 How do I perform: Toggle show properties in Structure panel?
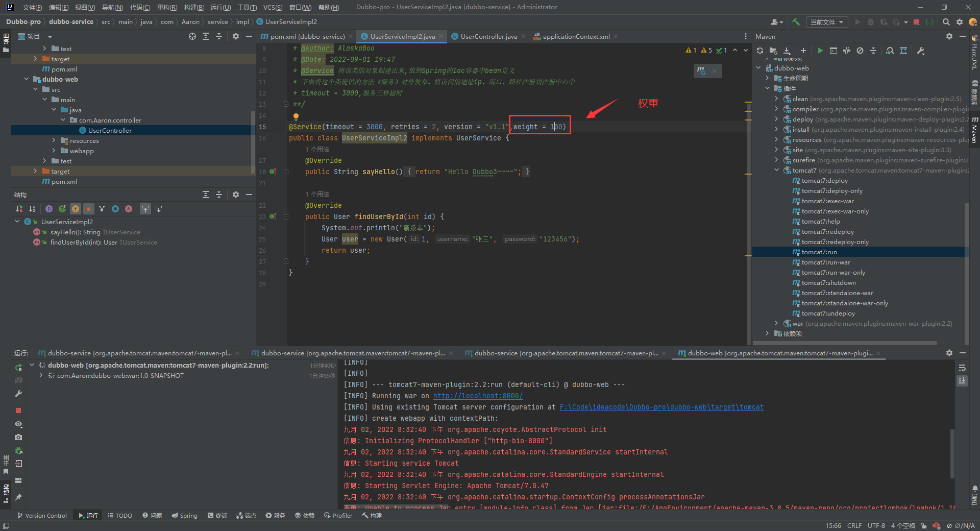pyautogui.click(x=49, y=209)
